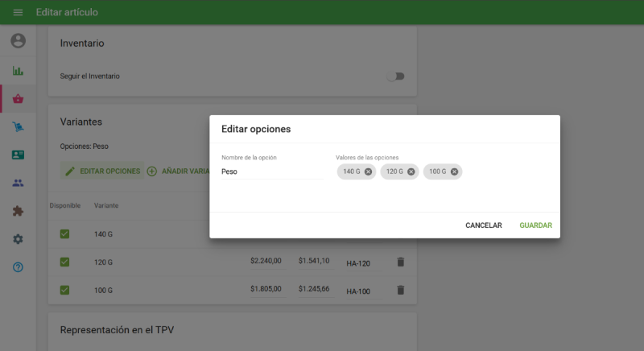This screenshot has width=644, height=351.
Task: Open the customers people icon
Action: point(18,183)
